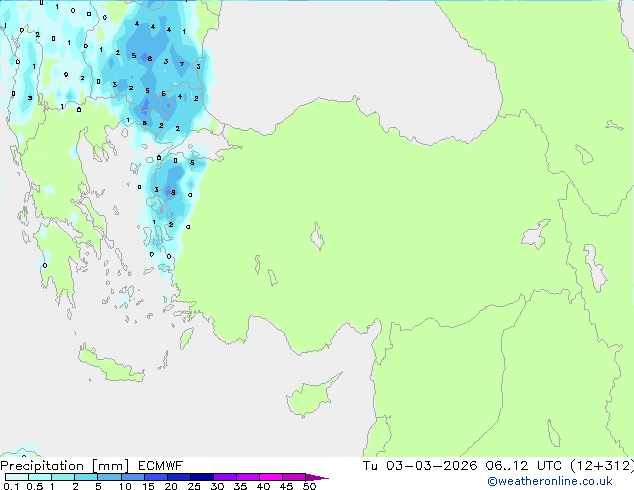The image size is (634, 490).
Task: Click the legend label "15"
Action: pyautogui.click(x=148, y=486)
